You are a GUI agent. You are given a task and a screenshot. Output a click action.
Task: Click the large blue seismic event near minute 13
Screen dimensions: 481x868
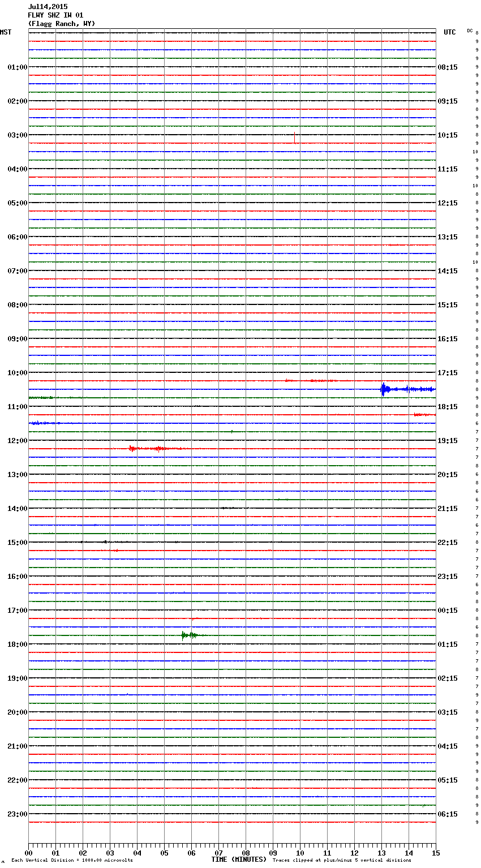[x=407, y=389]
